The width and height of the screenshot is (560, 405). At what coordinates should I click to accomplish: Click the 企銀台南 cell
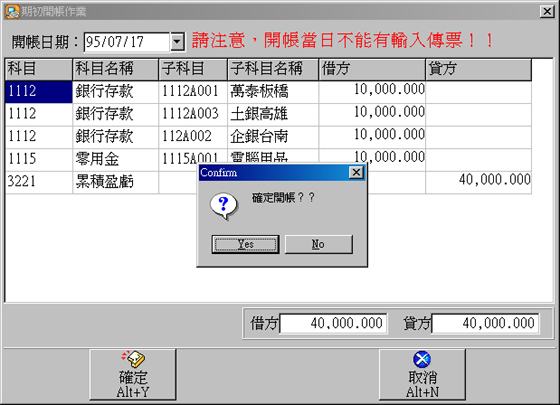pyautogui.click(x=273, y=137)
